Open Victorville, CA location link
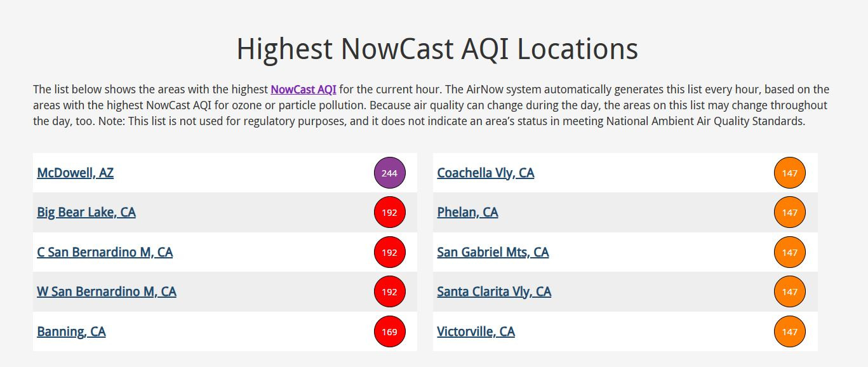 tap(476, 331)
